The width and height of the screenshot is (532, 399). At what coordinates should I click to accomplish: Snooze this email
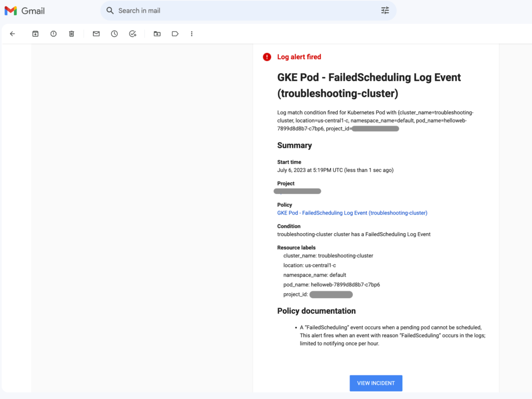(x=114, y=33)
